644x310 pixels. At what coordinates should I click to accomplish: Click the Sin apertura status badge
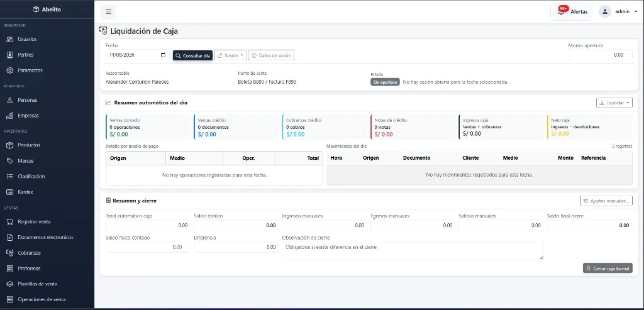[x=386, y=82]
